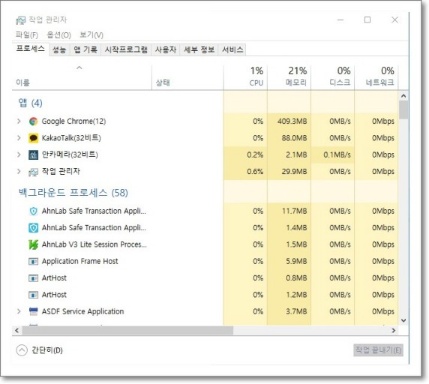Click Application Frame Host icon
The height and width of the screenshot is (384, 429).
point(33,261)
